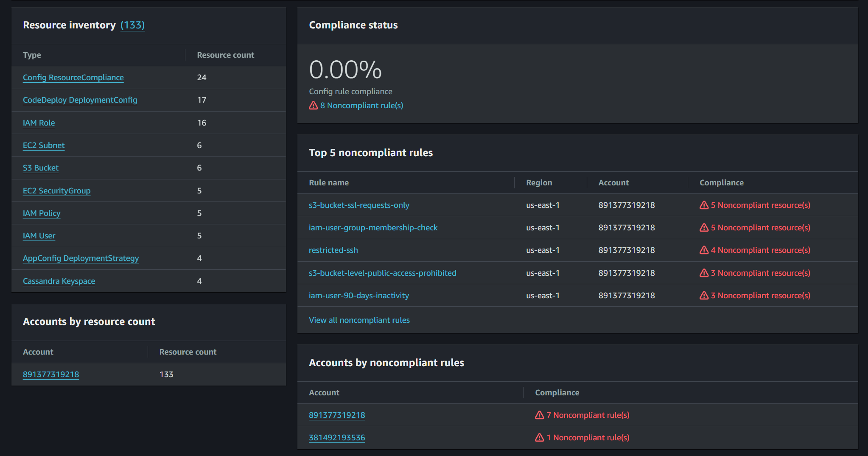Click warning icon beside 7 Noncompliant rule(s)
The image size is (868, 456).
point(539,415)
